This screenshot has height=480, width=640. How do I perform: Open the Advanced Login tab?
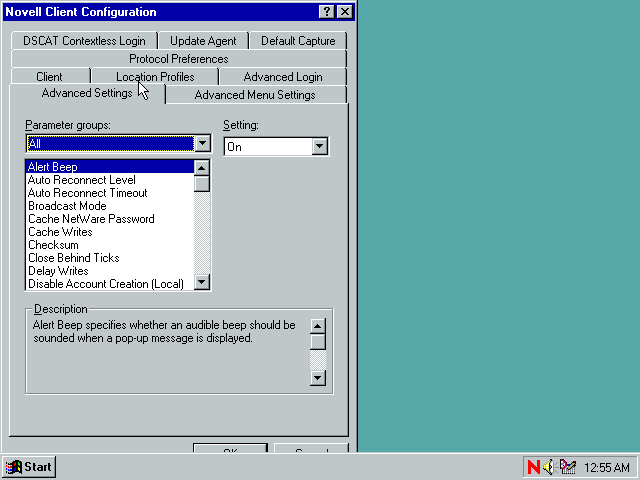coord(283,77)
